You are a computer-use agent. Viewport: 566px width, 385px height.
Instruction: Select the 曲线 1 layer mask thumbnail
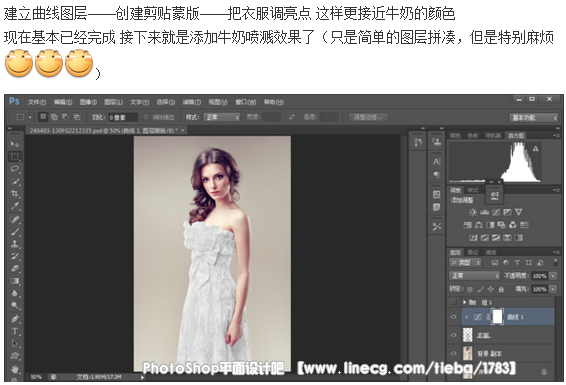click(497, 317)
